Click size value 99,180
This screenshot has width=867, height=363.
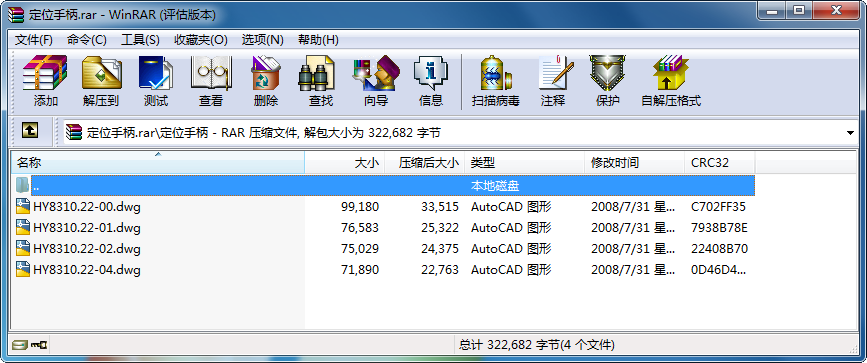click(x=360, y=207)
